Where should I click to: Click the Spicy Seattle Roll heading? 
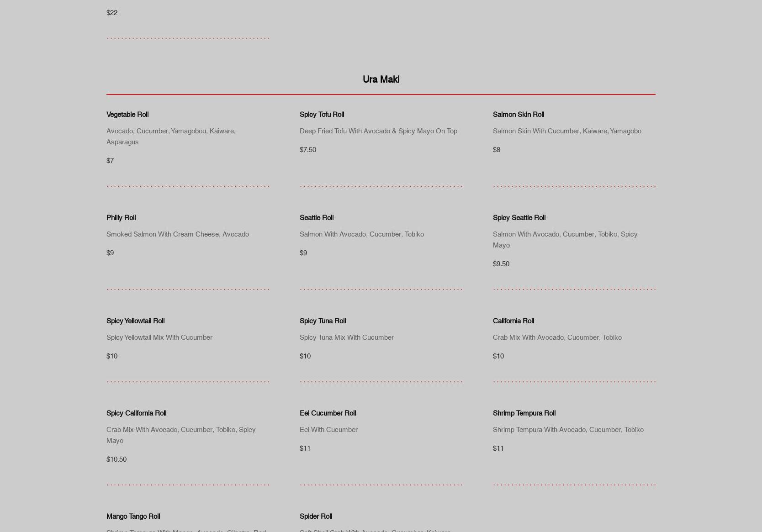[x=519, y=218]
